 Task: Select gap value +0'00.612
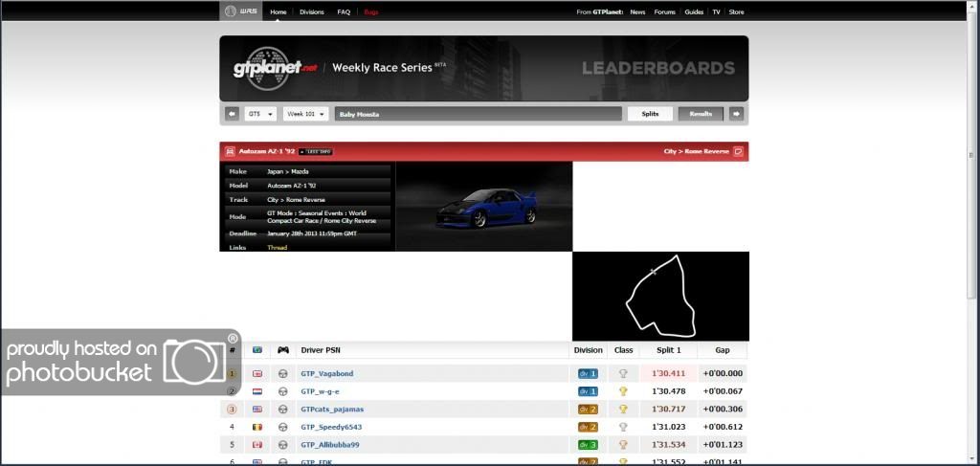pos(723,427)
